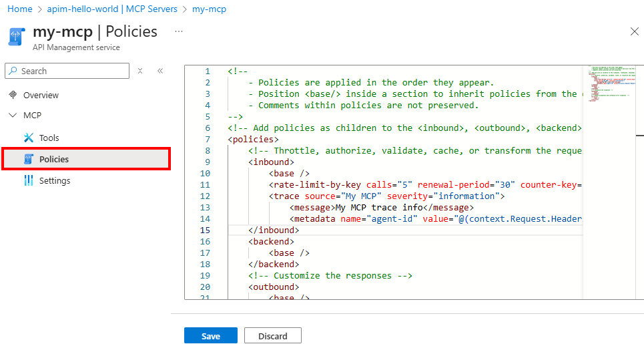
Task: Click the <base /> tag on line 10
Action: click(x=289, y=174)
